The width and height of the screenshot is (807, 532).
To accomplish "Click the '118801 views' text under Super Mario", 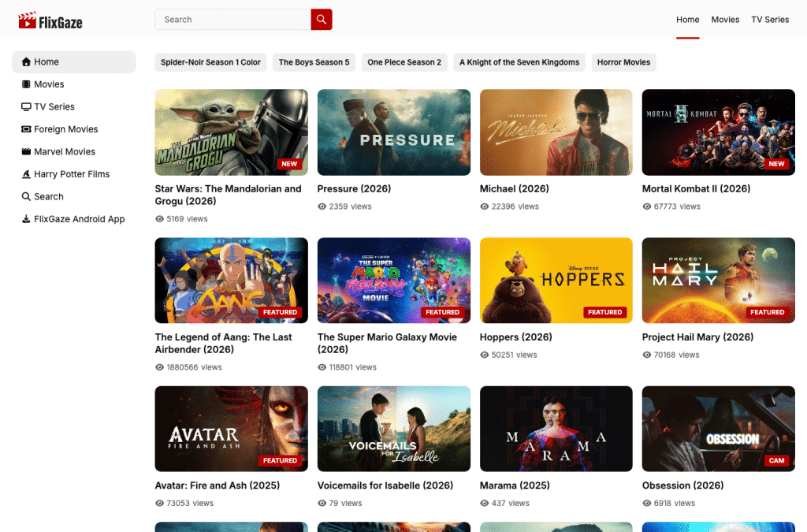I will tap(352, 367).
